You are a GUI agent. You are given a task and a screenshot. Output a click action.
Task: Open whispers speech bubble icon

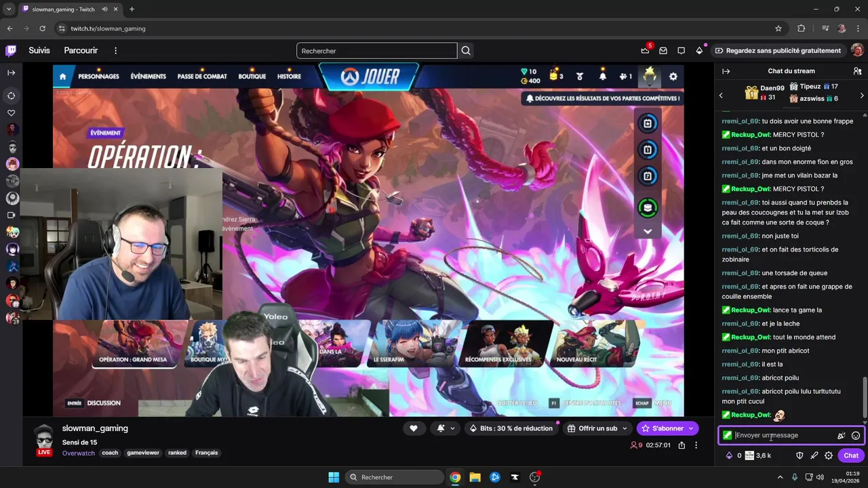pyautogui.click(x=681, y=51)
